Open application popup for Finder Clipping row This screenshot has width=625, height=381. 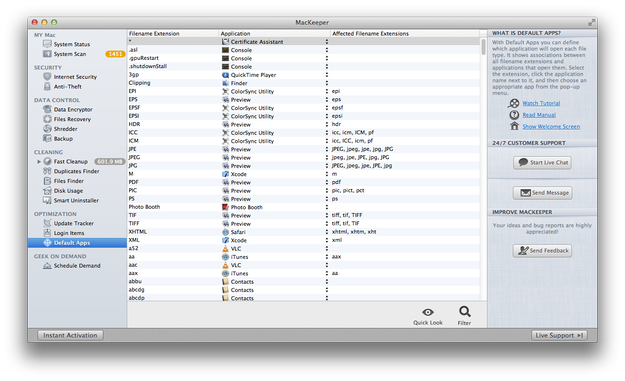pos(326,83)
